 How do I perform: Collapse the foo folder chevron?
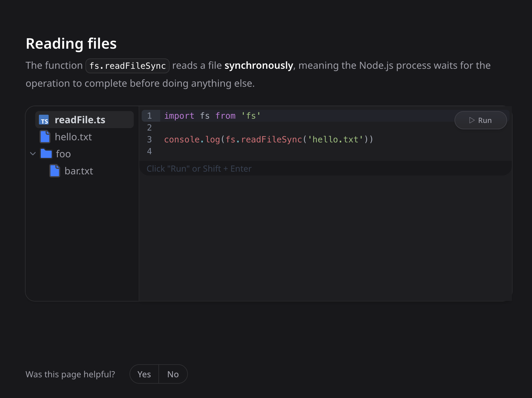pos(33,154)
